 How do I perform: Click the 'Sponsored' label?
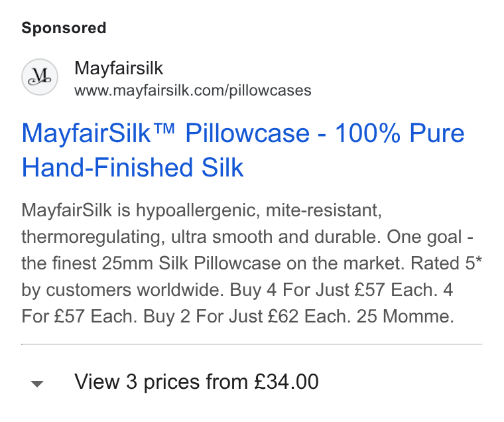coord(64,28)
